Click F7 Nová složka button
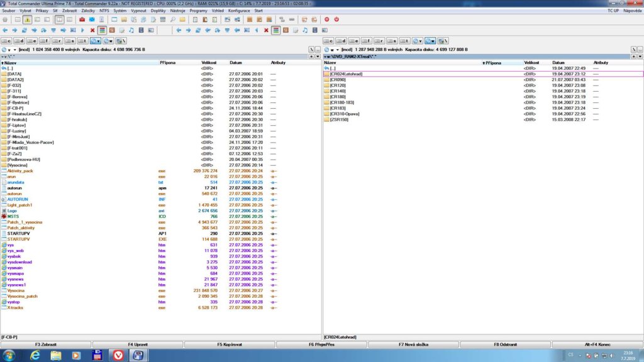644x362 pixels. pyautogui.click(x=414, y=344)
